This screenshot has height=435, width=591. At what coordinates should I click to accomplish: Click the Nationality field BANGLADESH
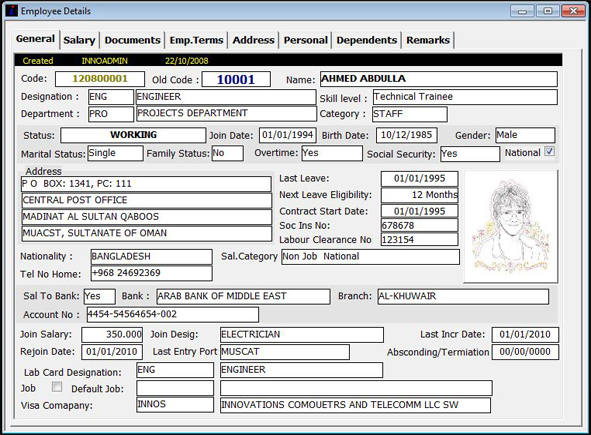click(152, 257)
